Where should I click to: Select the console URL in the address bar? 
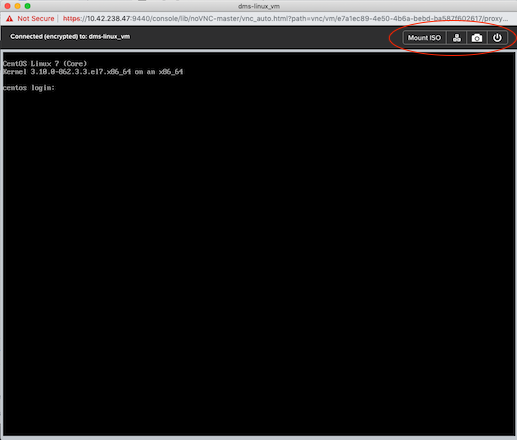point(285,19)
